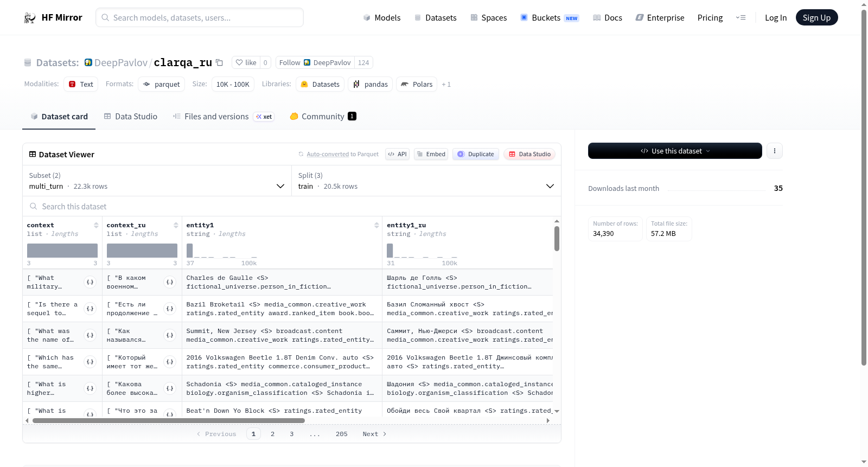Select the Text modality tag

pyautogui.click(x=81, y=84)
